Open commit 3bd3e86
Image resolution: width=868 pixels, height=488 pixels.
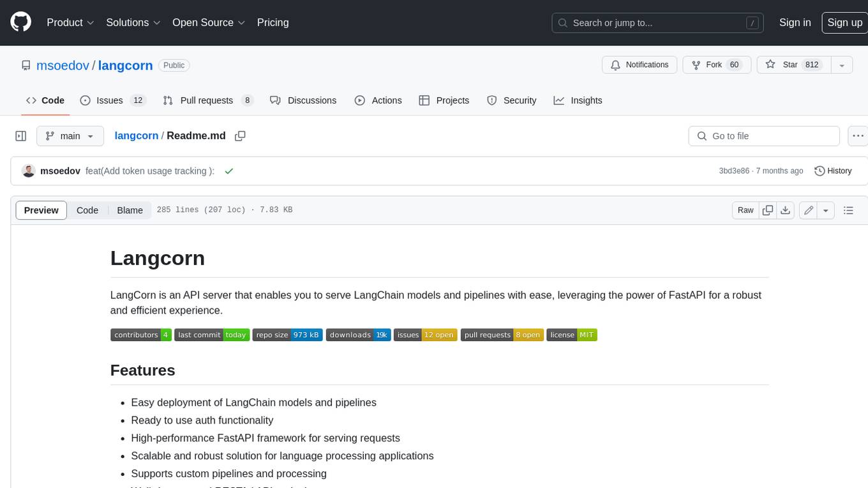(733, 171)
